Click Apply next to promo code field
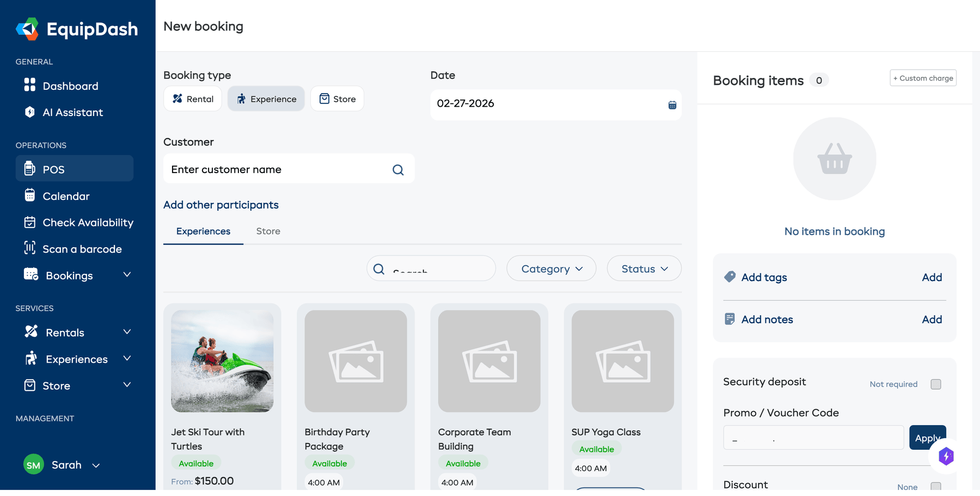 pos(928,437)
